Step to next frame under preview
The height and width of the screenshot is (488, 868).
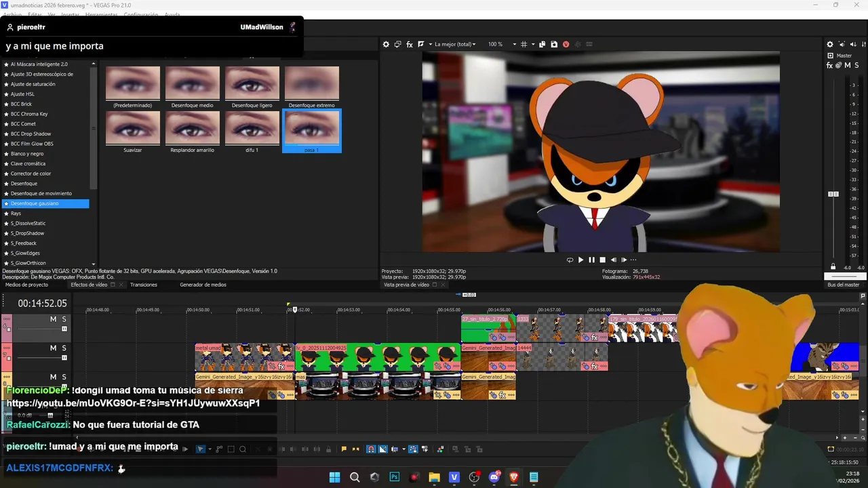tap(624, 260)
